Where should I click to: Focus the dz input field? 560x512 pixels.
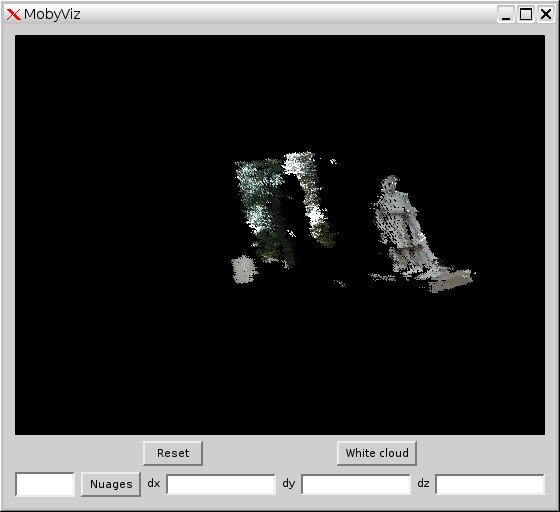490,484
